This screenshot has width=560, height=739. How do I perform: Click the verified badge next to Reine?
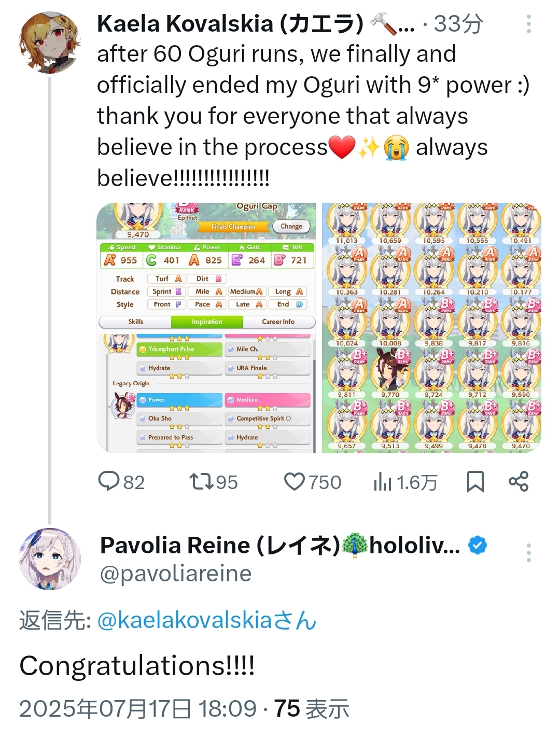(x=478, y=545)
